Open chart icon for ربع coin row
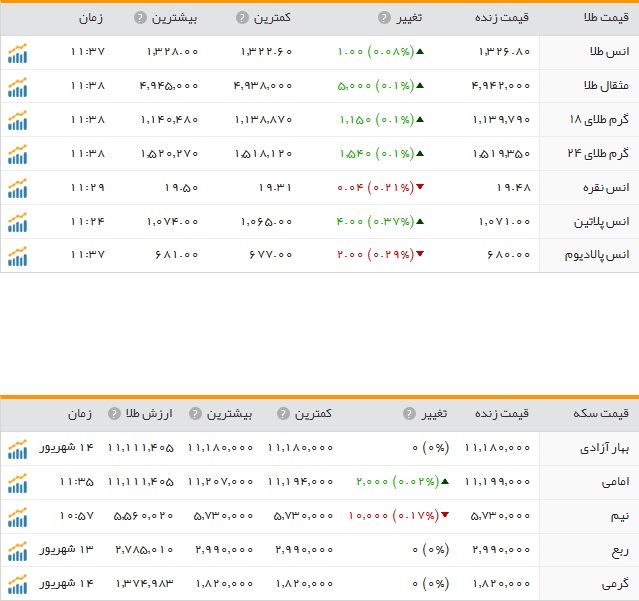Image resolution: width=639 pixels, height=601 pixels. click(18, 551)
